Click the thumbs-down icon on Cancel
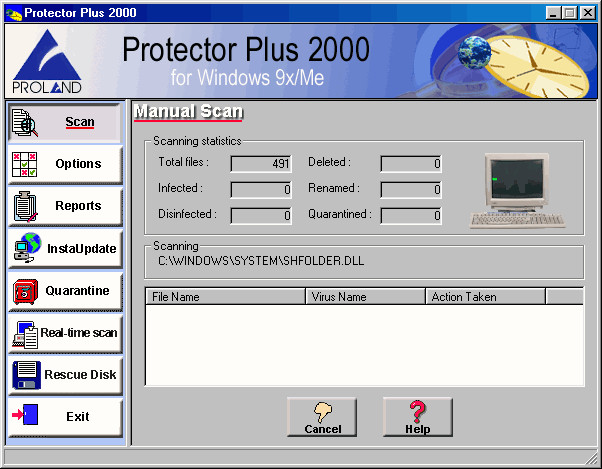 coord(323,412)
